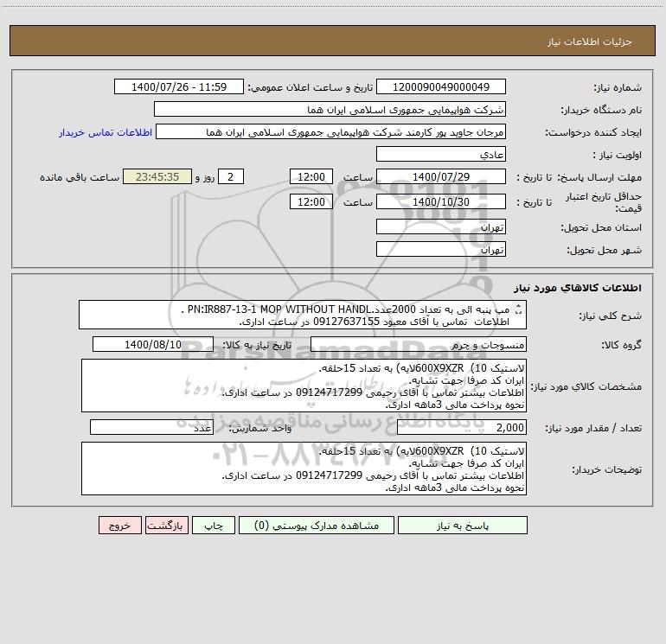Click the تاریخ و ساعت اعلان عمومی label
The height and width of the screenshot is (644, 666).
[310, 87]
